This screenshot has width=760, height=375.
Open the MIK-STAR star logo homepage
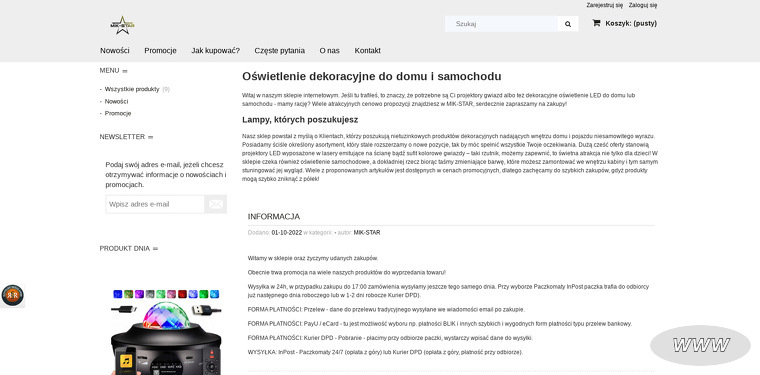[x=122, y=25]
